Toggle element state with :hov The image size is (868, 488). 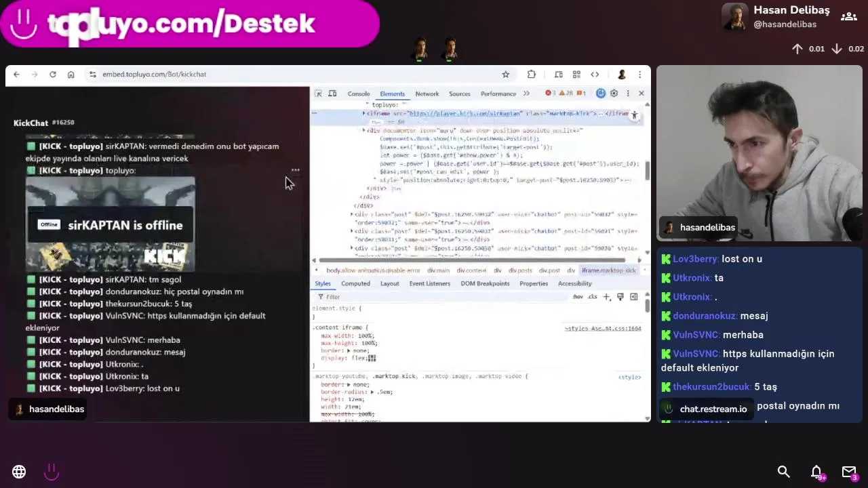pyautogui.click(x=578, y=297)
